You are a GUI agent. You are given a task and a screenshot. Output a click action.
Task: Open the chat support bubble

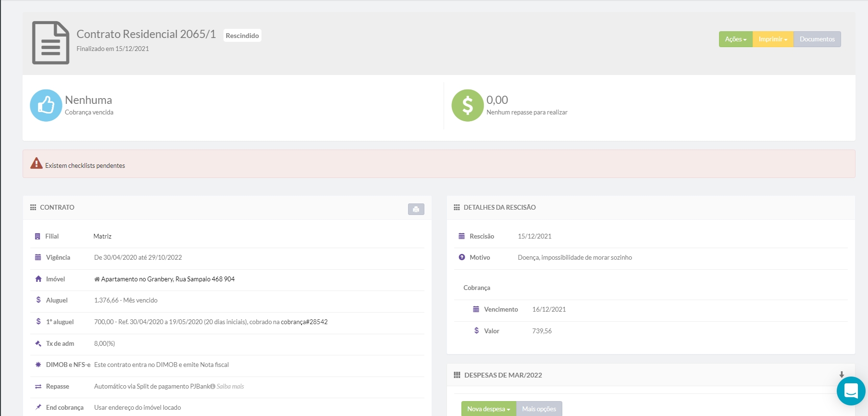click(x=851, y=391)
